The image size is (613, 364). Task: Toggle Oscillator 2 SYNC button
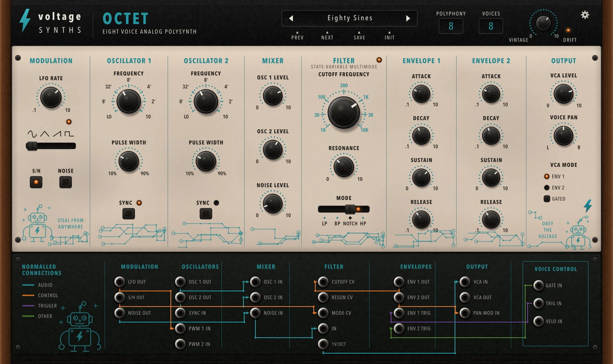(x=206, y=214)
